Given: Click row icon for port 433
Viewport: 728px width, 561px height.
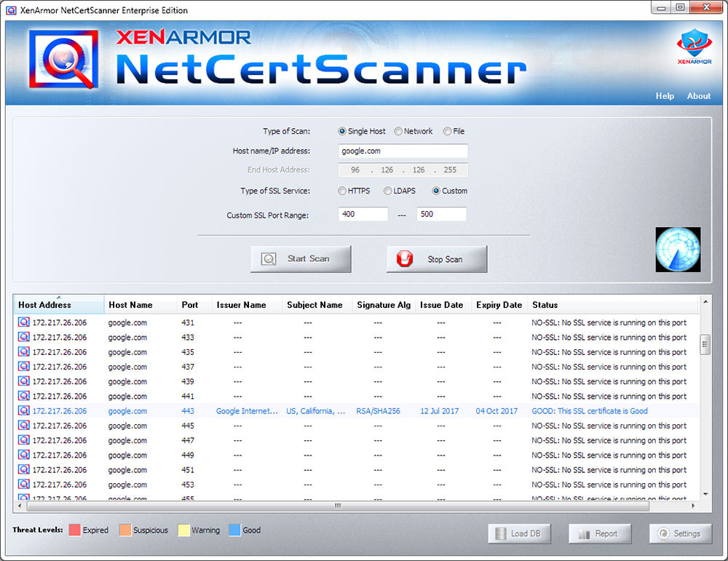Looking at the screenshot, I should point(24,337).
